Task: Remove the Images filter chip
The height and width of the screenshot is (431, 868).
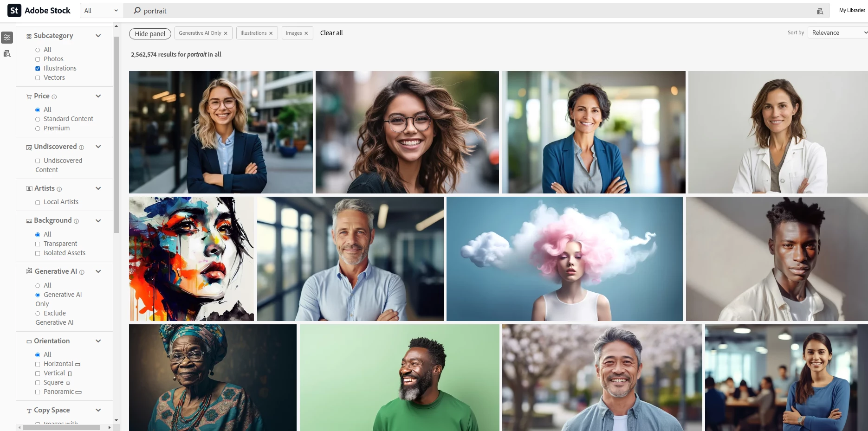Action: (306, 33)
